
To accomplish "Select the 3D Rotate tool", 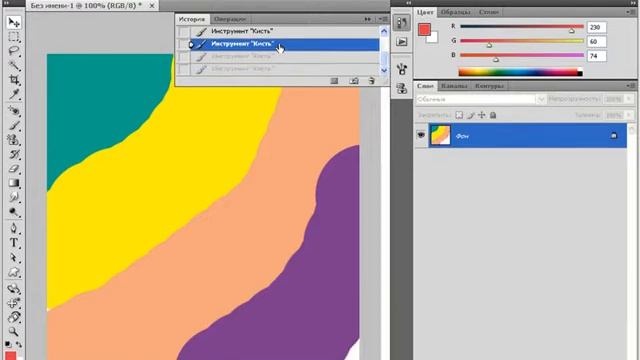I will coord(13,289).
